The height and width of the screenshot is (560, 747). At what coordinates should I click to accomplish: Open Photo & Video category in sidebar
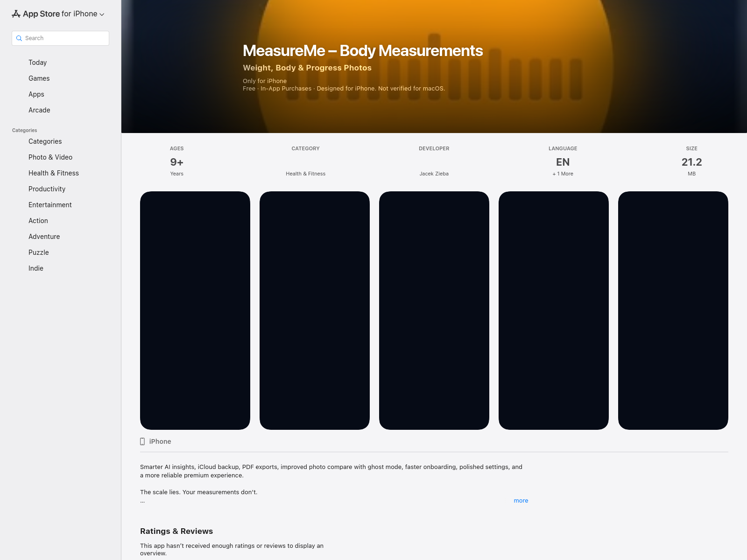(x=50, y=157)
